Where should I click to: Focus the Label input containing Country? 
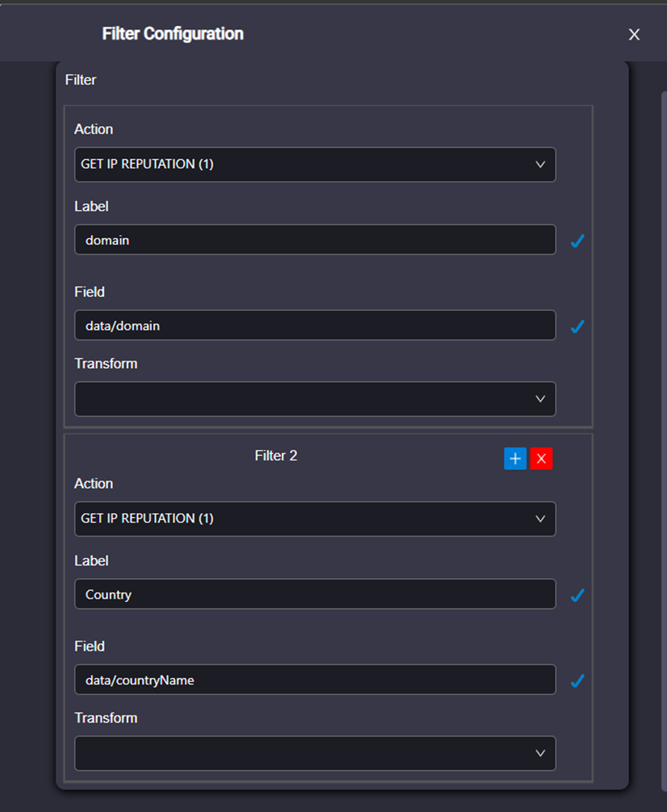(315, 594)
